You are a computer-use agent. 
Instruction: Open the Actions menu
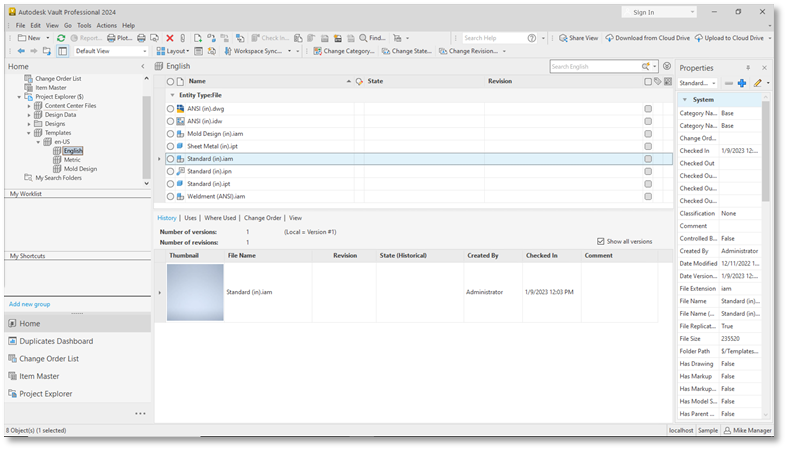click(x=106, y=26)
